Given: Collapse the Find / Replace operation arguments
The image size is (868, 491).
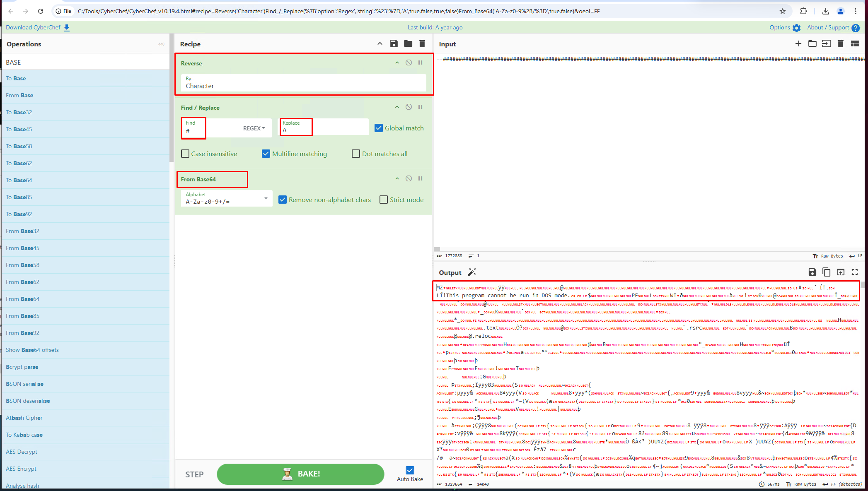Looking at the screenshot, I should 397,107.
